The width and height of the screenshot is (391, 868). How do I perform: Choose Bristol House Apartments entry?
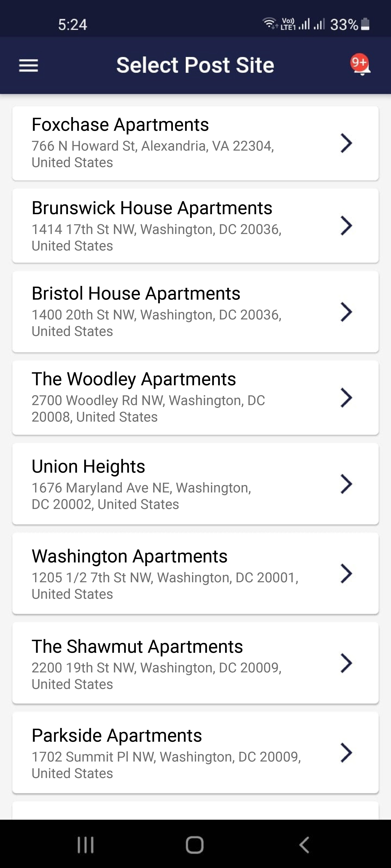pyautogui.click(x=195, y=312)
